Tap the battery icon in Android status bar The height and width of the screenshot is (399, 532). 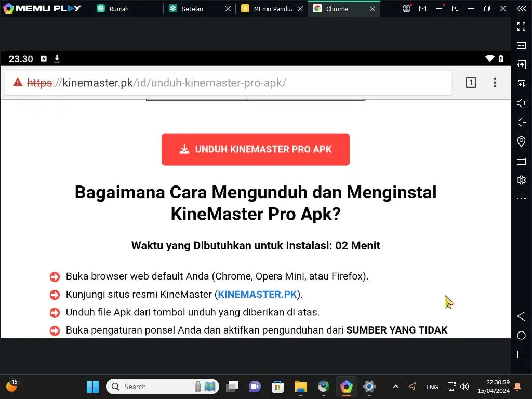(501, 58)
